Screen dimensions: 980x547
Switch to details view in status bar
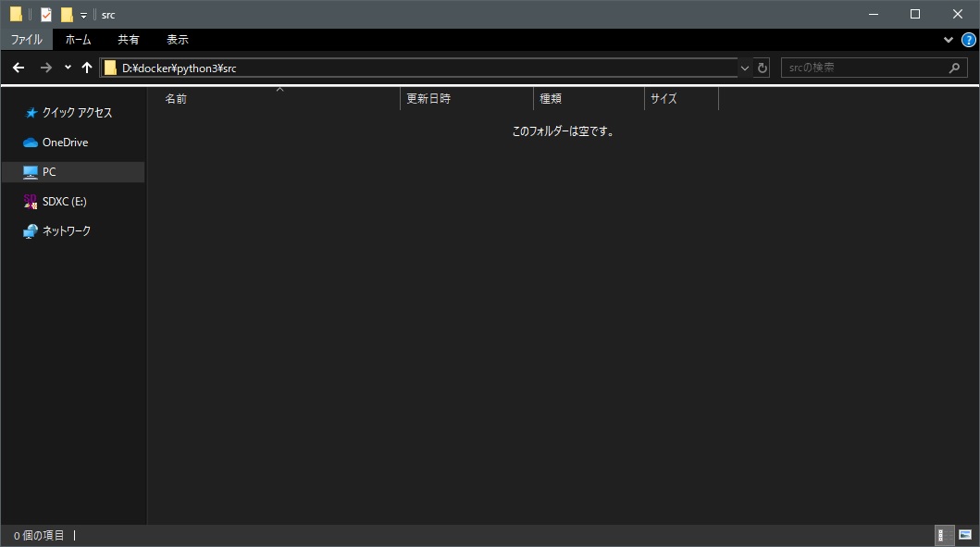click(943, 535)
